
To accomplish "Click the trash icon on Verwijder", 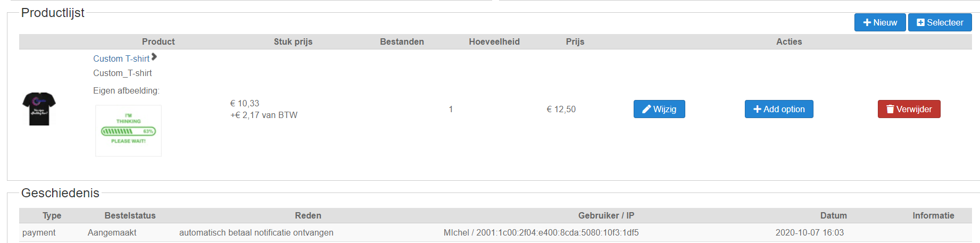I will click(890, 109).
